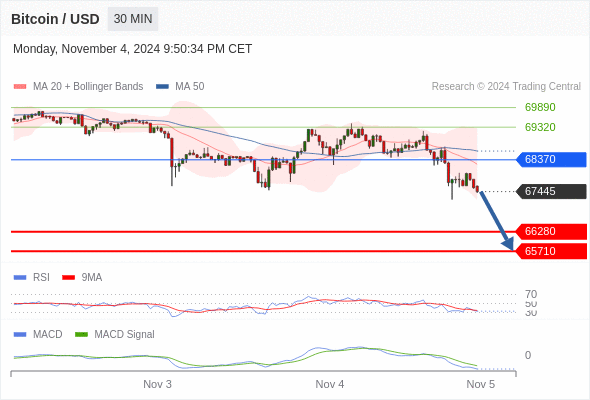590x400 pixels.
Task: Toggle the 9MA legend entry
Action: (82, 277)
